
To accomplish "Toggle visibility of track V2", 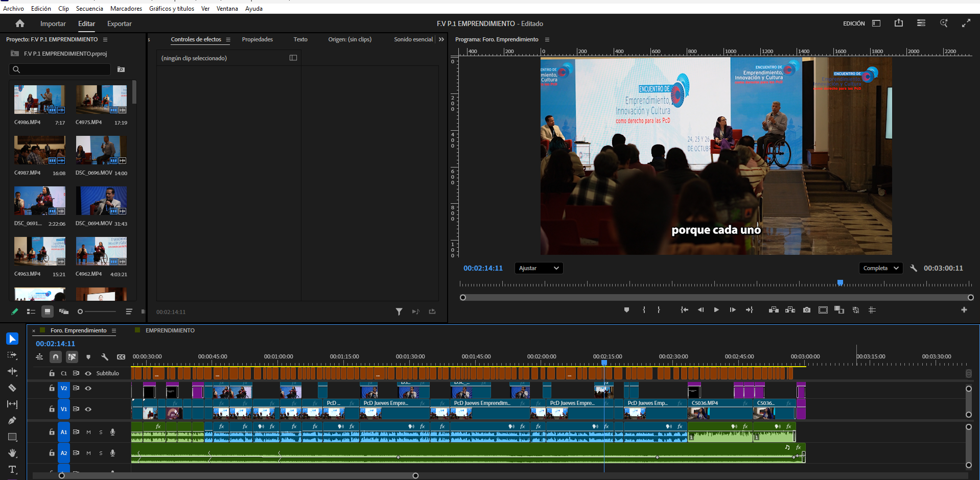I will (88, 389).
